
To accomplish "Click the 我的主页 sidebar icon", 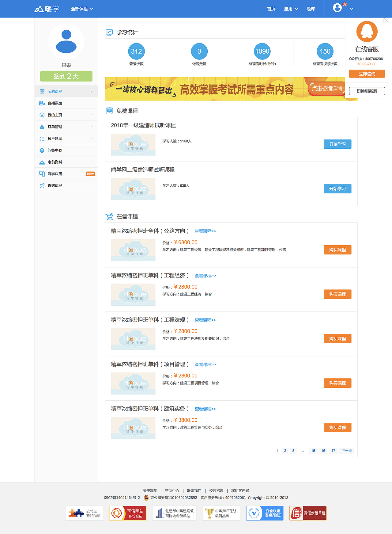I will point(42,115).
